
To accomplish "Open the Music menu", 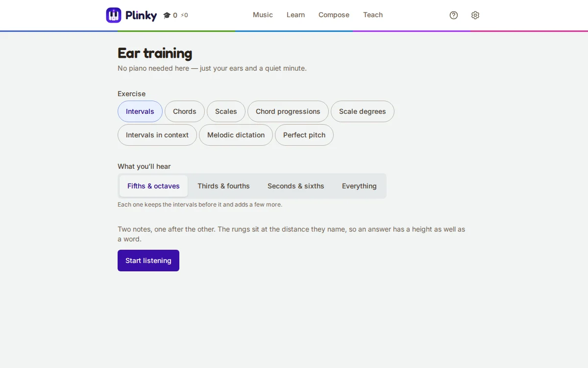I will pyautogui.click(x=263, y=15).
